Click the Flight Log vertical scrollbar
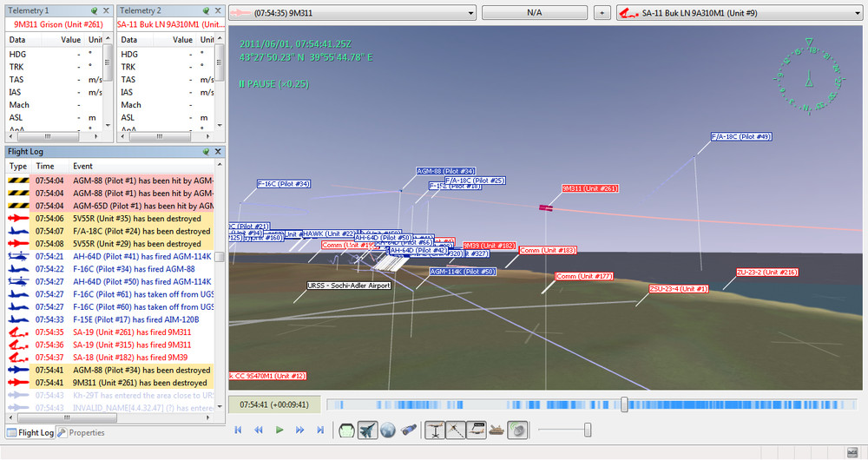 [x=220, y=286]
